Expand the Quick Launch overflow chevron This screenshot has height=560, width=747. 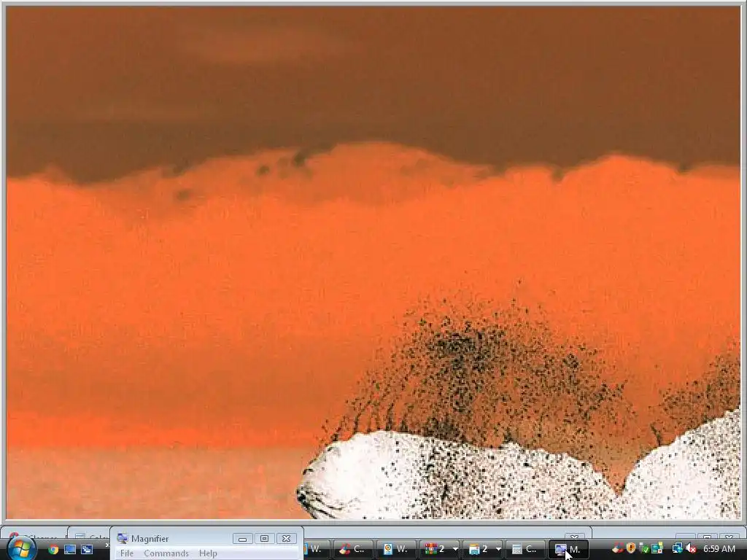point(107,545)
